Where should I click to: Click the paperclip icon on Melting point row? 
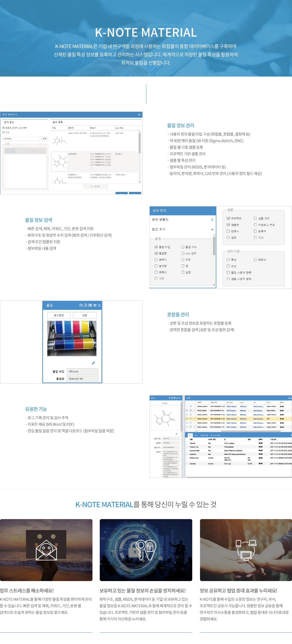[187, 458]
